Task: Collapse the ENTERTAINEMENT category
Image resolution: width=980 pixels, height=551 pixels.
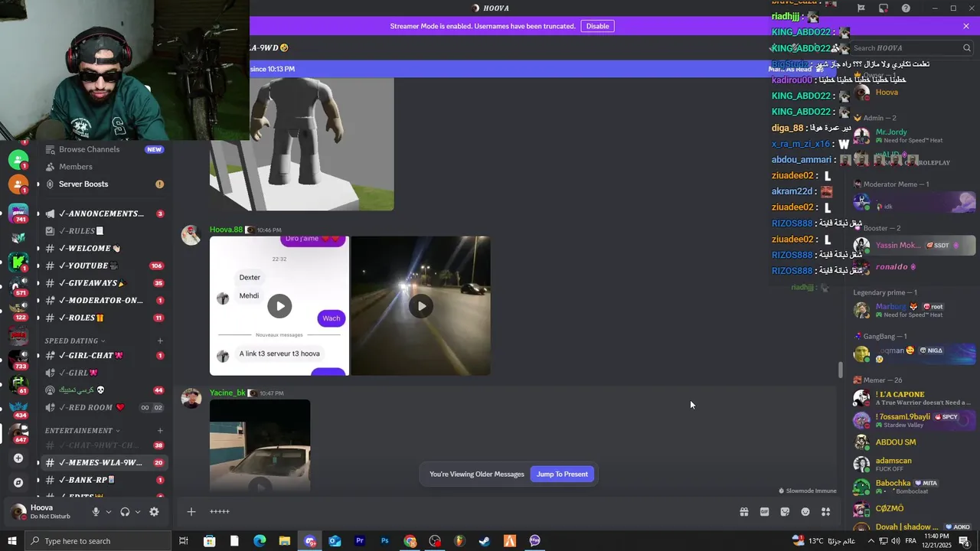Action: click(82, 431)
